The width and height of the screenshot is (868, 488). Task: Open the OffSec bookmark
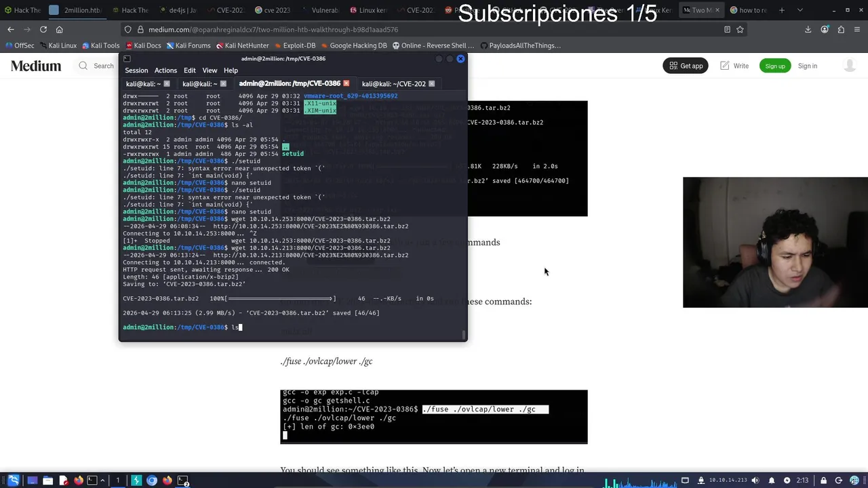[x=20, y=45]
